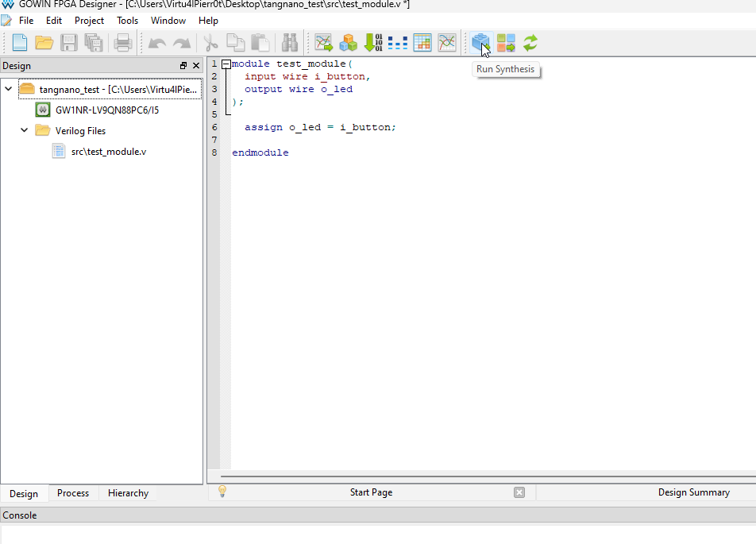Paste clipboard using the toolbar icon

260,42
